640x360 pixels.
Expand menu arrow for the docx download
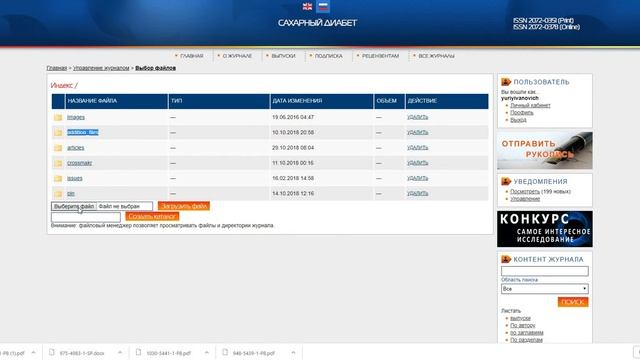(120, 353)
